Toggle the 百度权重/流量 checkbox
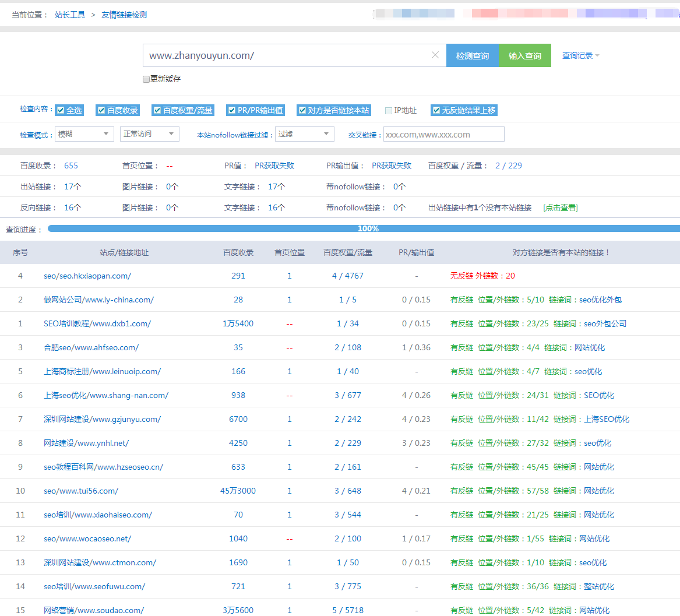 coord(157,110)
